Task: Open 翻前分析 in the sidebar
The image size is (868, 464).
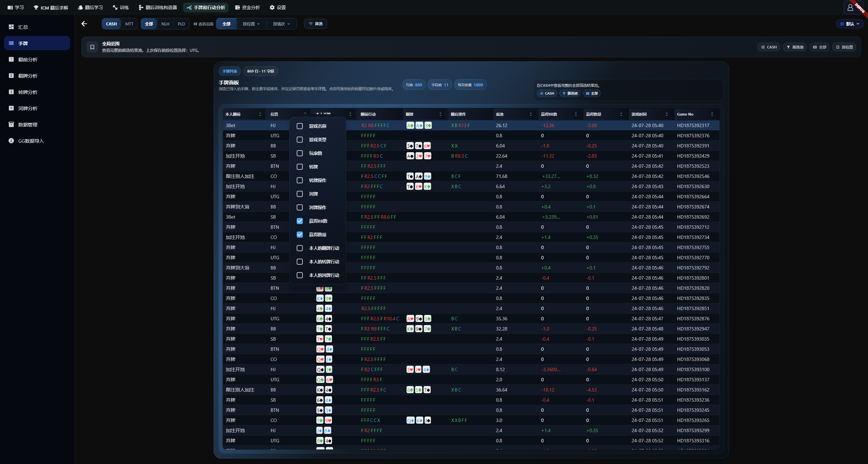Action: 37,60
